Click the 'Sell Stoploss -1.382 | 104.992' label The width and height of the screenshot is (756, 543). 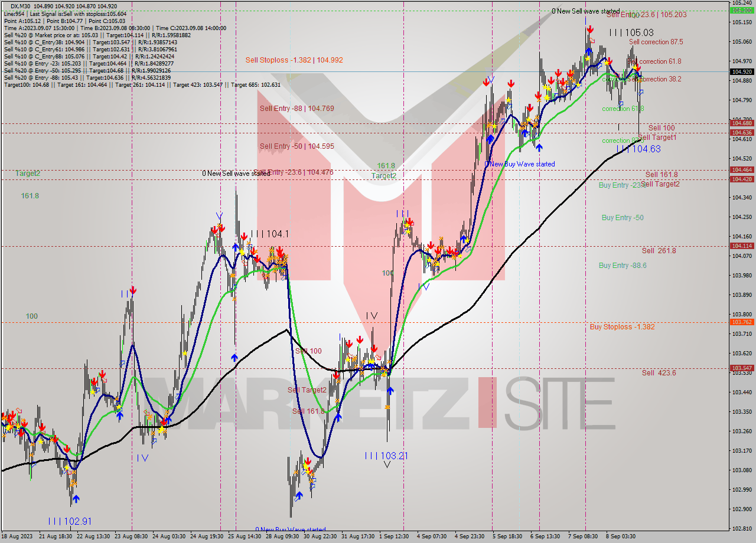pyautogui.click(x=294, y=60)
